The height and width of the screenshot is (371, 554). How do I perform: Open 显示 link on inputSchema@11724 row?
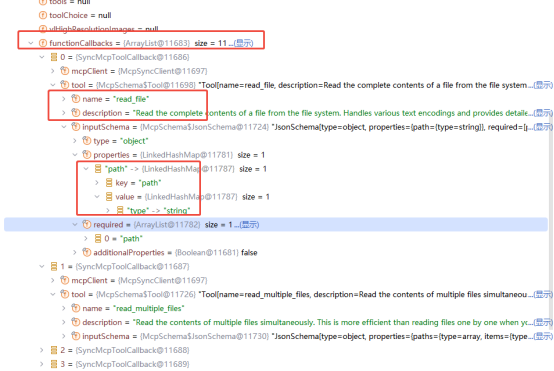coord(543,127)
